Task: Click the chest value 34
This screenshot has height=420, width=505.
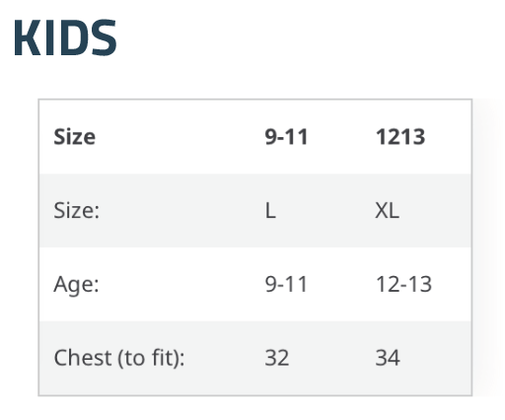Action: click(x=388, y=358)
